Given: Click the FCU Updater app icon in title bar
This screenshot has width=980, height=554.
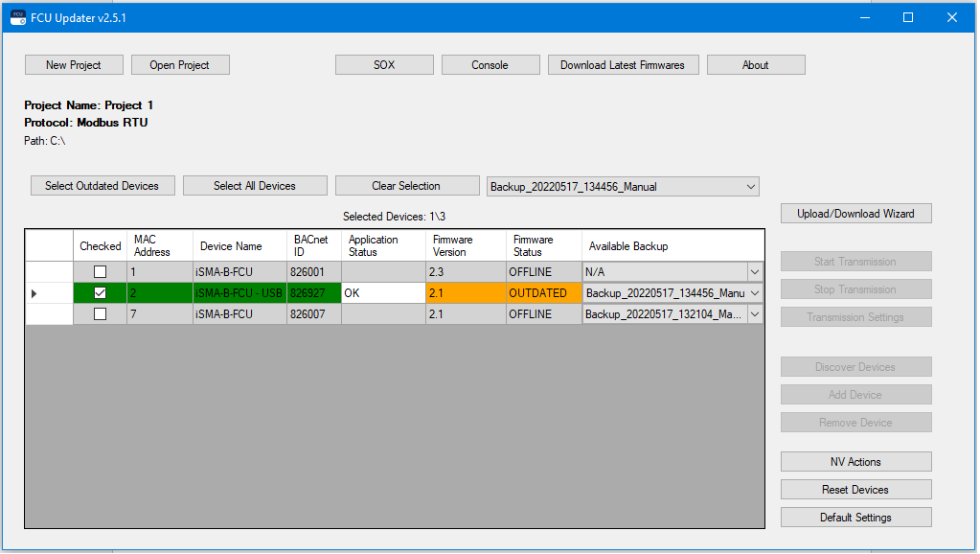Looking at the screenshot, I should (17, 17).
